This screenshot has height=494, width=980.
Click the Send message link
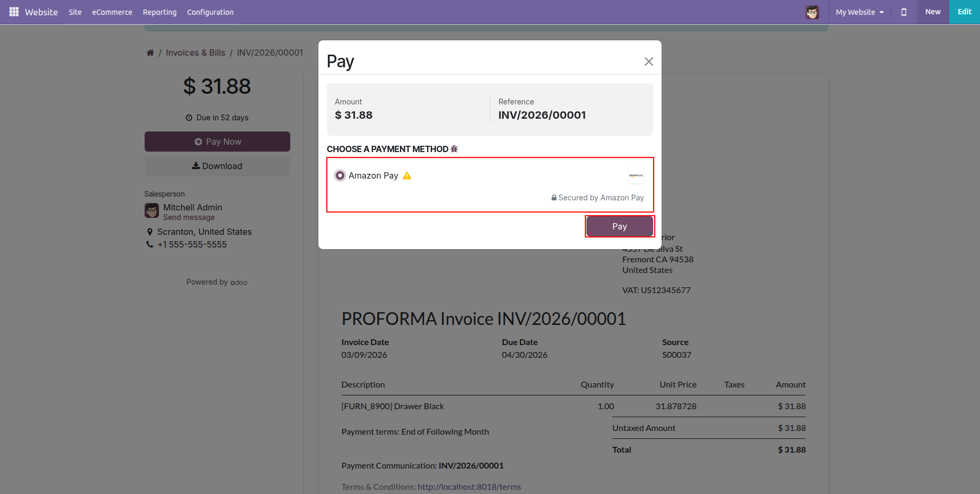[x=189, y=217]
